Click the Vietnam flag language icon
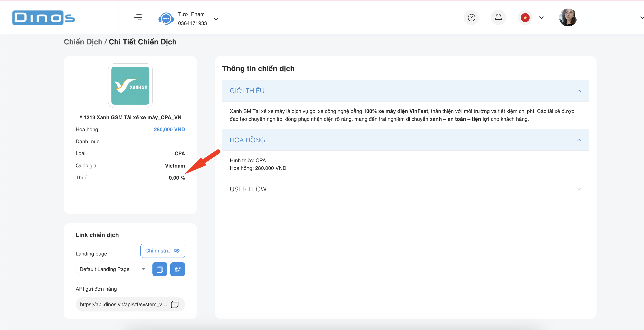 (x=525, y=18)
